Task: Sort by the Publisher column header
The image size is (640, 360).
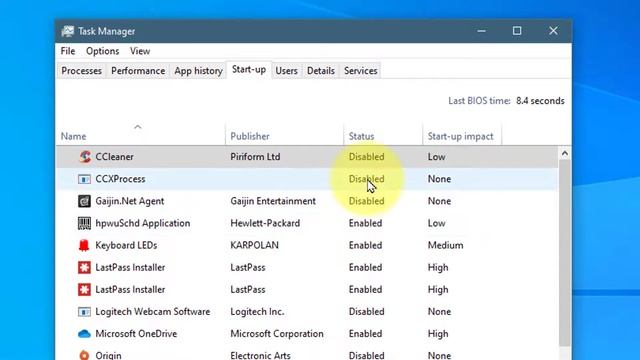Action: click(250, 136)
